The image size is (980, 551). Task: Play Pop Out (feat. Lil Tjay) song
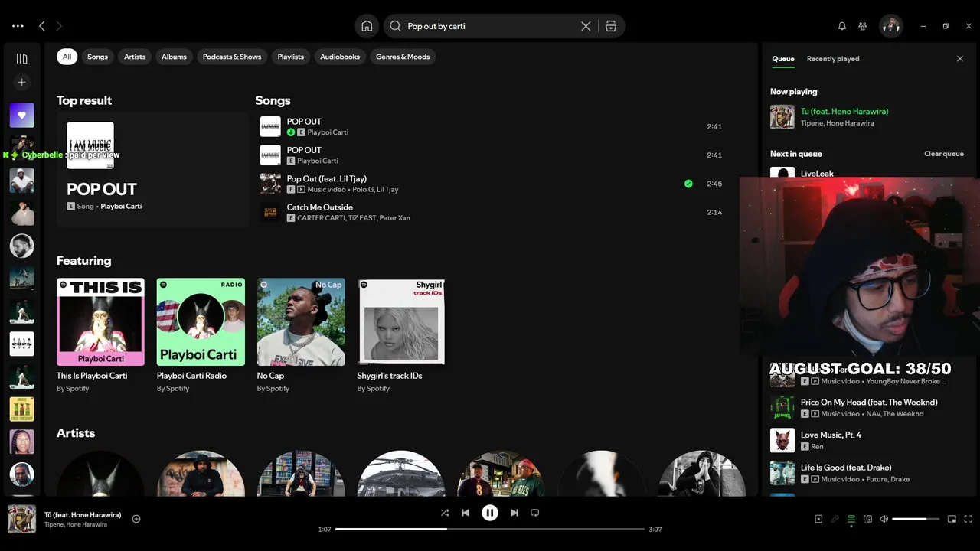tap(492, 184)
